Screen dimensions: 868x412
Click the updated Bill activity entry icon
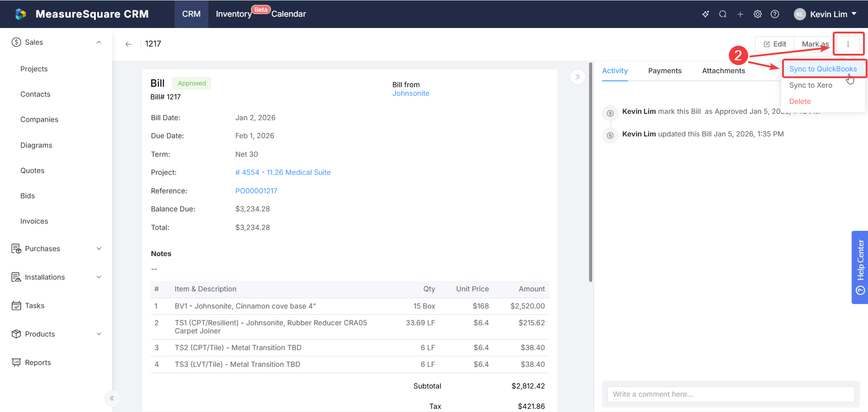(x=610, y=136)
